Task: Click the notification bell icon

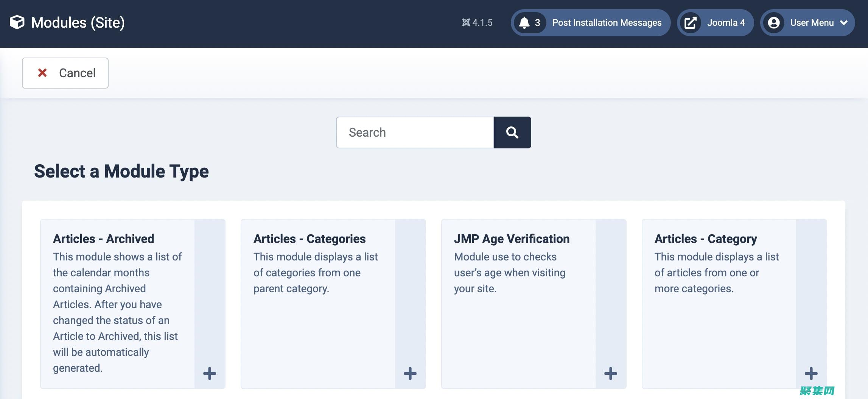Action: [524, 22]
